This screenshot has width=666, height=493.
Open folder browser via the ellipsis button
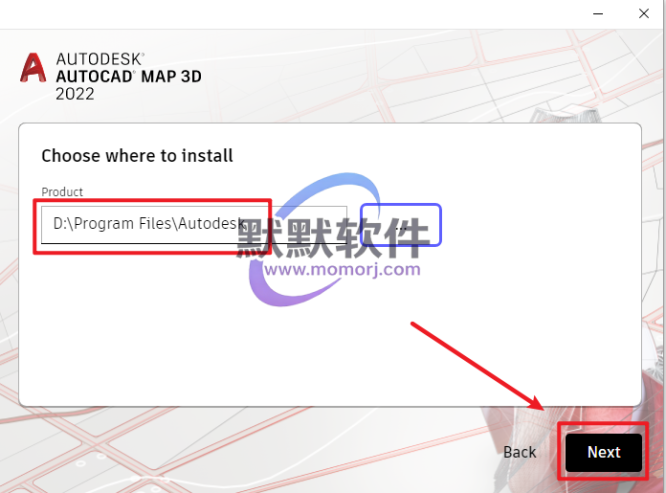[x=401, y=225]
